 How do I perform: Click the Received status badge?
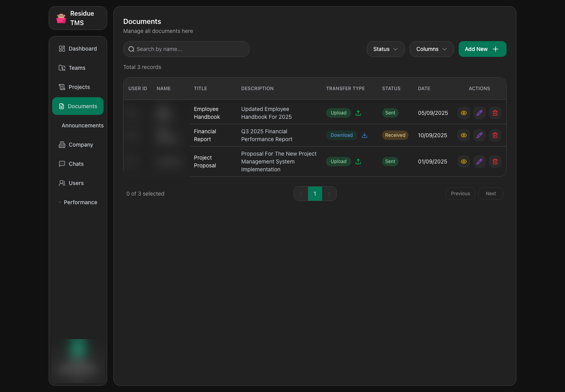[395, 135]
